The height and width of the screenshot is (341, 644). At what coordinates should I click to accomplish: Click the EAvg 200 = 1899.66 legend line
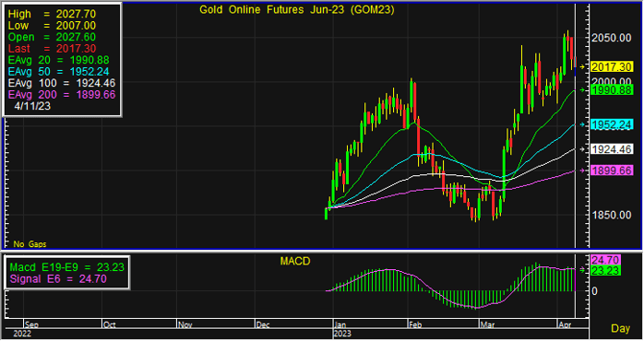(x=62, y=94)
